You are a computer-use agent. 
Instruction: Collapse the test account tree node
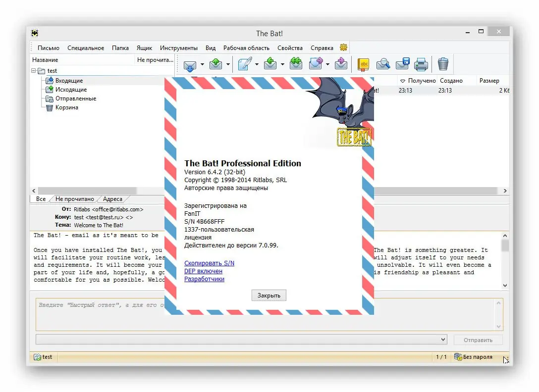point(33,71)
